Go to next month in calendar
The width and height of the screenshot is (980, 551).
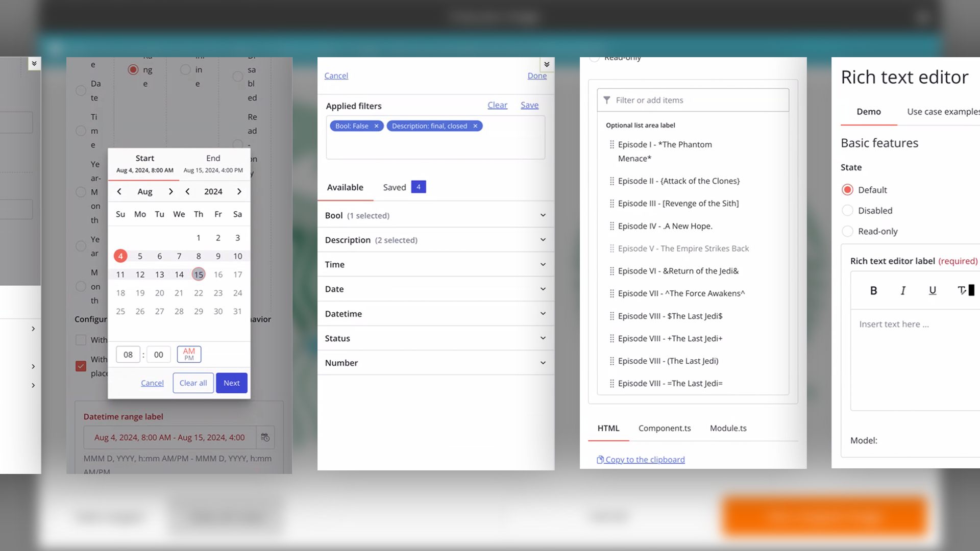[x=171, y=191]
